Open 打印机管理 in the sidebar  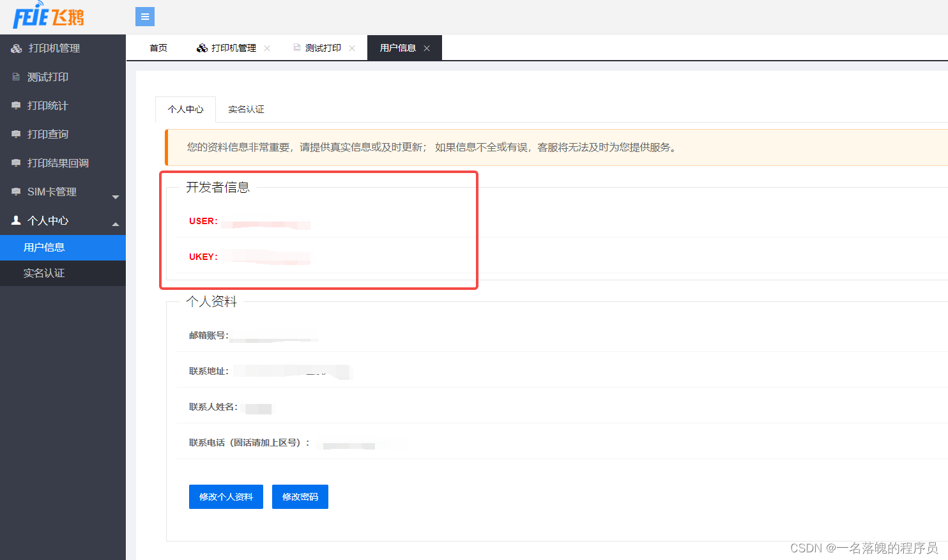(63, 49)
